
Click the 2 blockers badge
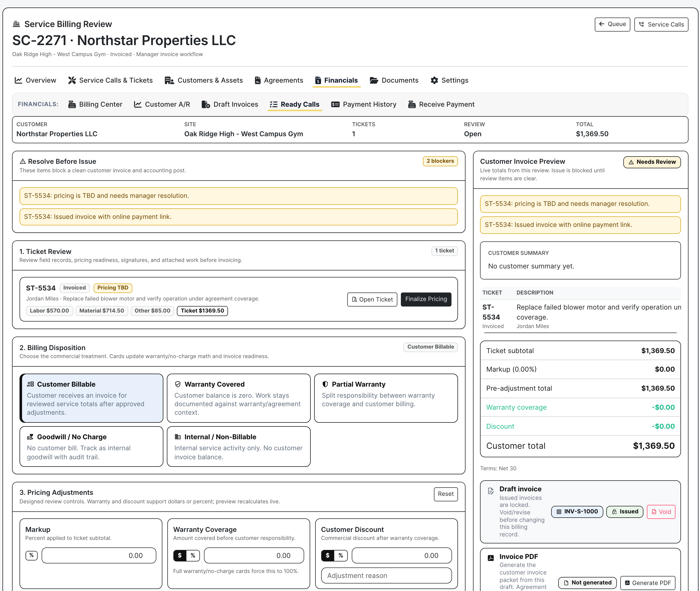click(x=440, y=161)
